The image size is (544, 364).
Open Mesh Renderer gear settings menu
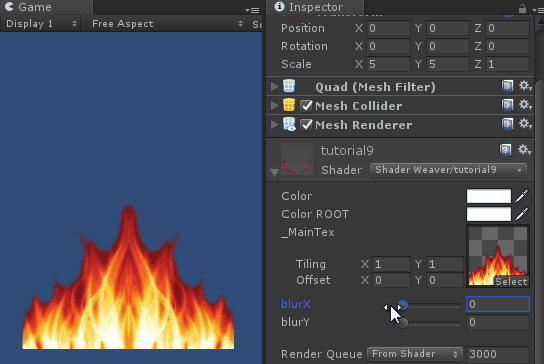pyautogui.click(x=525, y=124)
